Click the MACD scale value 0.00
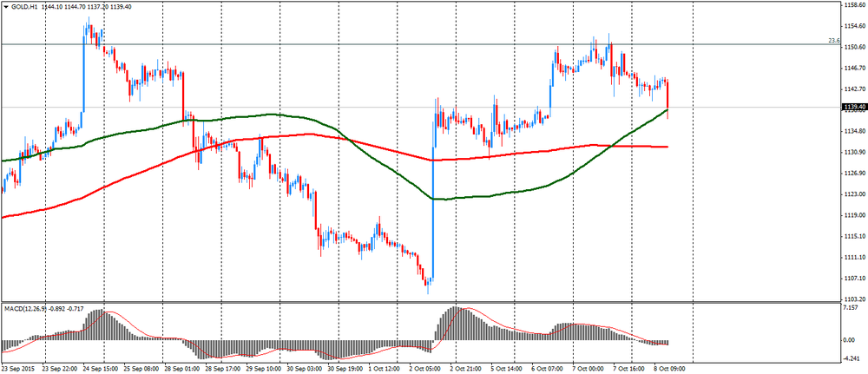 [850, 340]
